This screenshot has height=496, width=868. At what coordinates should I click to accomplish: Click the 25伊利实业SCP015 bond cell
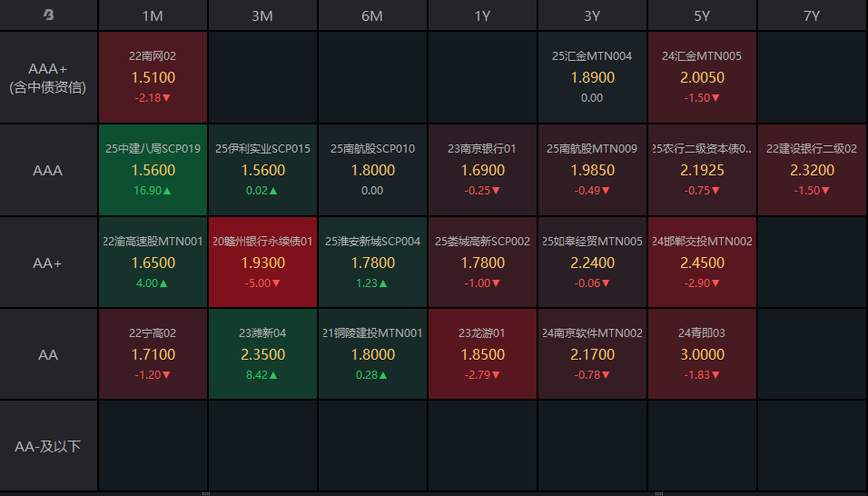click(x=262, y=170)
